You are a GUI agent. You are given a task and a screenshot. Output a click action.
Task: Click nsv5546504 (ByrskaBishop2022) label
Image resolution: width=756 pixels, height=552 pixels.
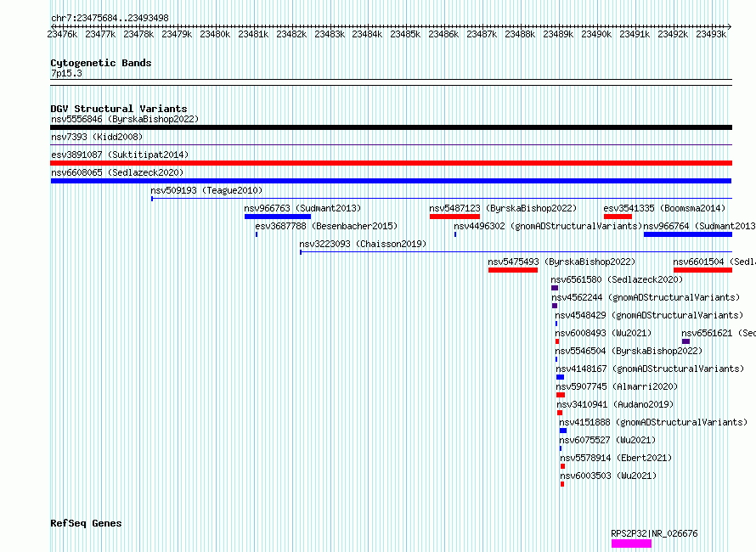coord(629,351)
